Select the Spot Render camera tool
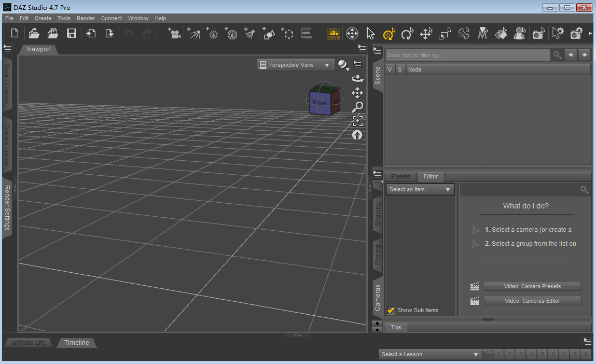 coord(538,33)
